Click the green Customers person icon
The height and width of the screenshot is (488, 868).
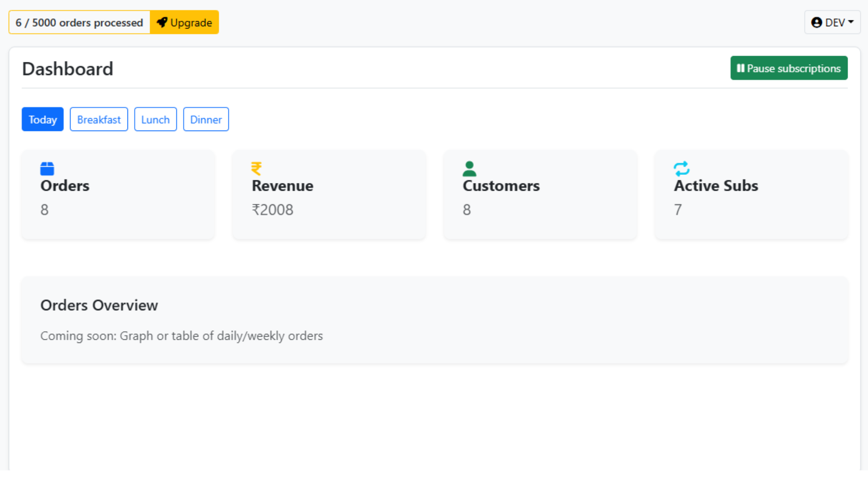tap(469, 169)
